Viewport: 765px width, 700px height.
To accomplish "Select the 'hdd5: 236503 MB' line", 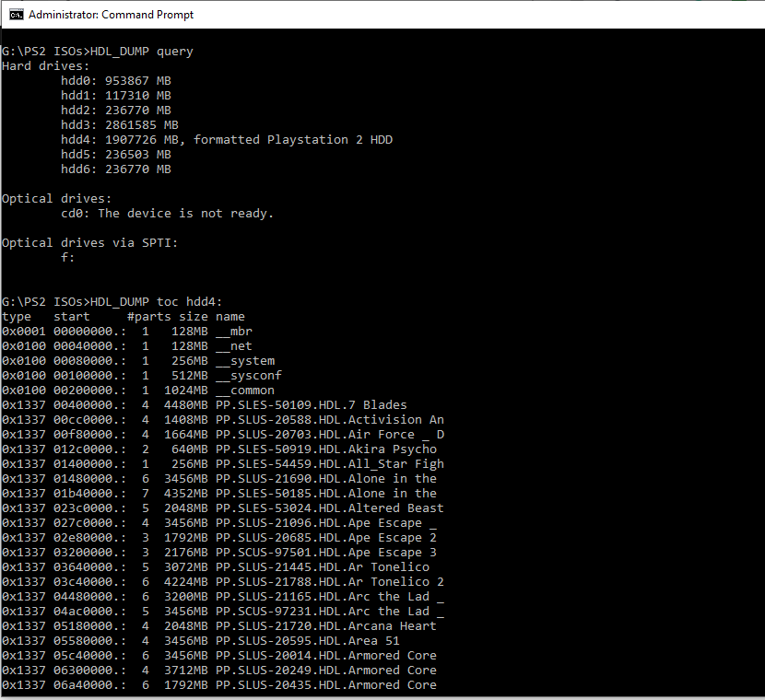I will click(x=116, y=155).
